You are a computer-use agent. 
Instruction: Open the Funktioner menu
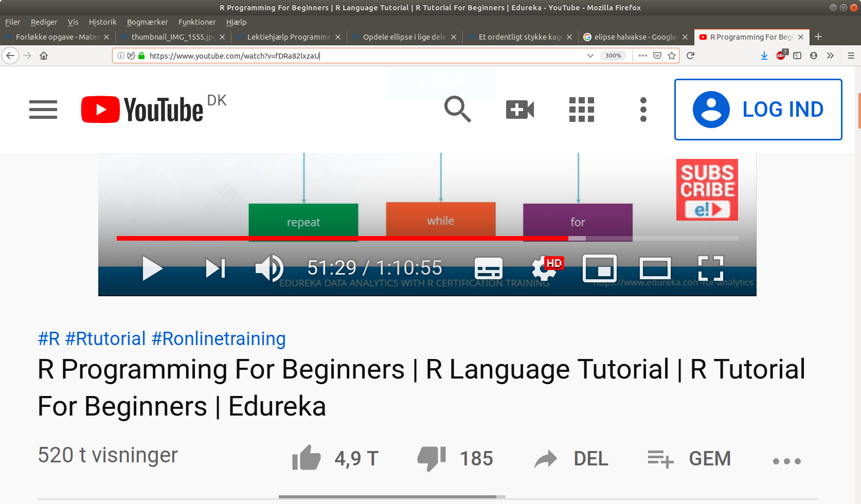(197, 22)
